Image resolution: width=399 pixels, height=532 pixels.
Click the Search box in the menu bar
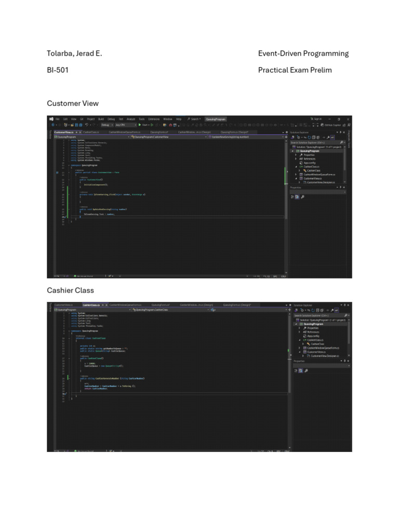coord(194,119)
